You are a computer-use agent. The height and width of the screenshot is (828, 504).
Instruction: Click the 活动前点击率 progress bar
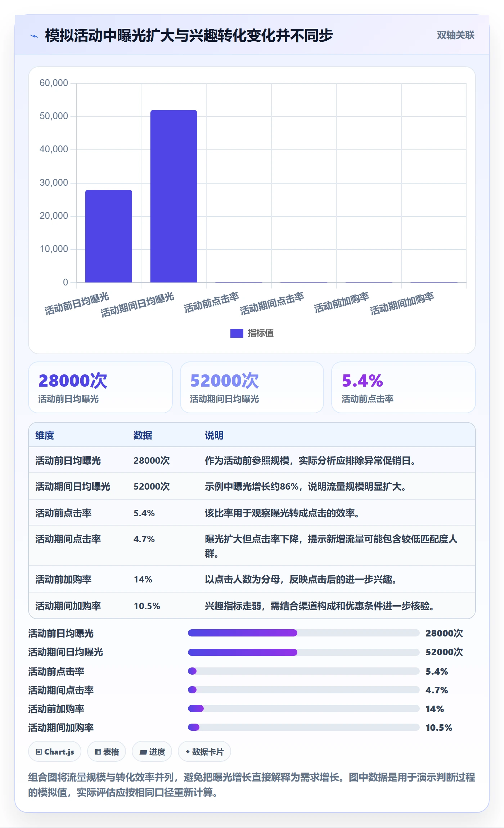tap(304, 671)
